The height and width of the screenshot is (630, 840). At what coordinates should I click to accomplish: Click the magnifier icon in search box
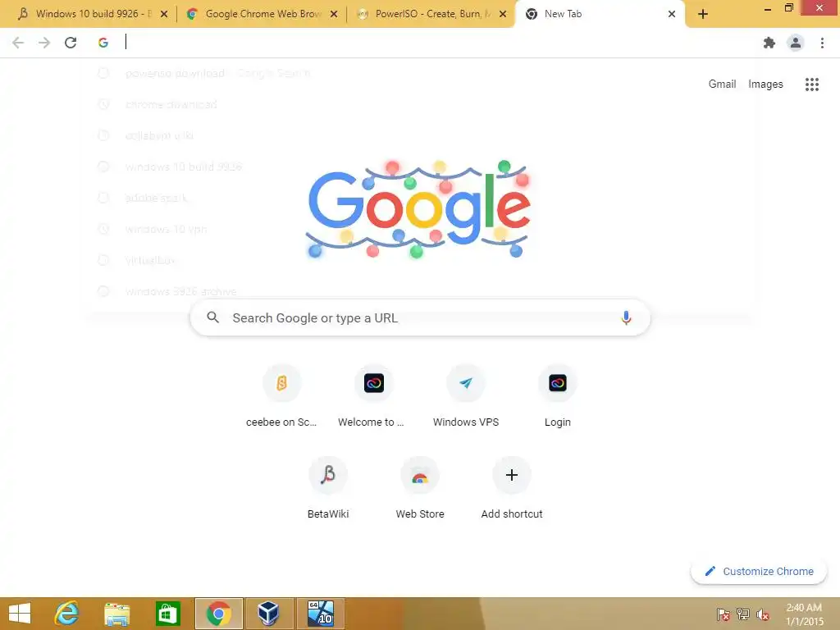212,317
